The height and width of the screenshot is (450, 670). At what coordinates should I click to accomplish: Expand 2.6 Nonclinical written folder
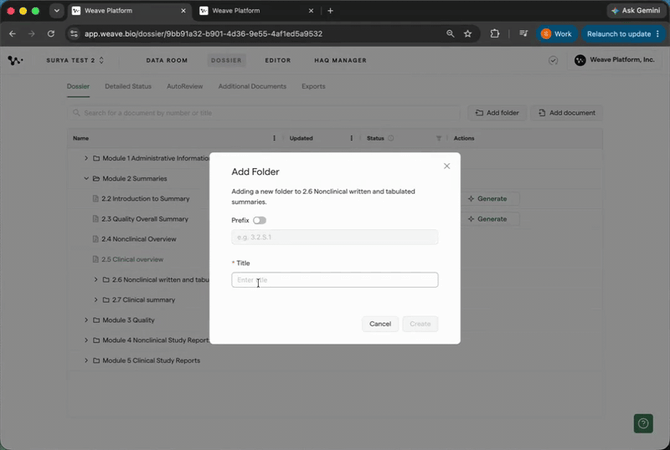point(96,279)
